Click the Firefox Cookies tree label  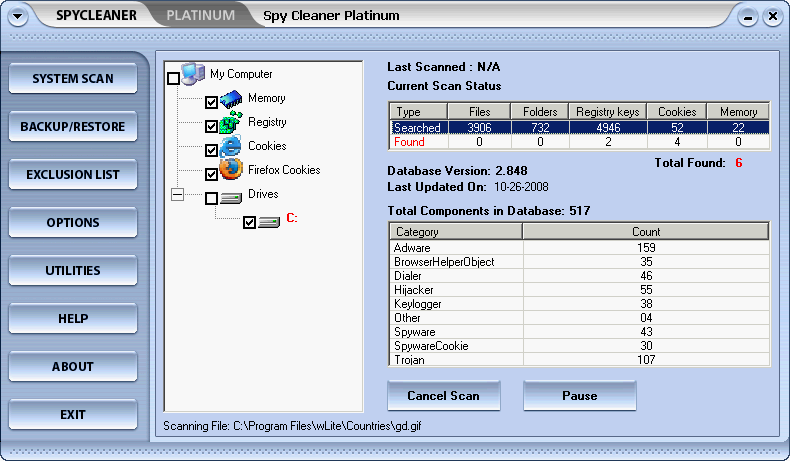(x=284, y=170)
